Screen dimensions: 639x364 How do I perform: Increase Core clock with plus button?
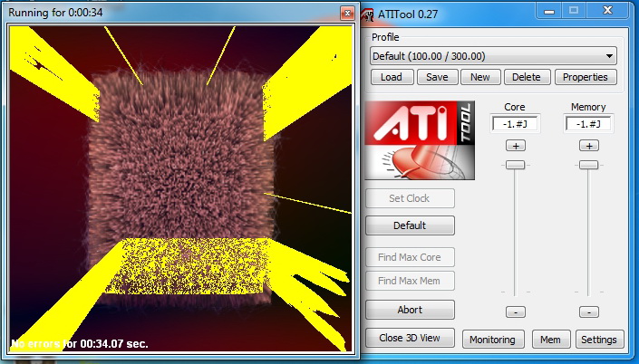[515, 146]
